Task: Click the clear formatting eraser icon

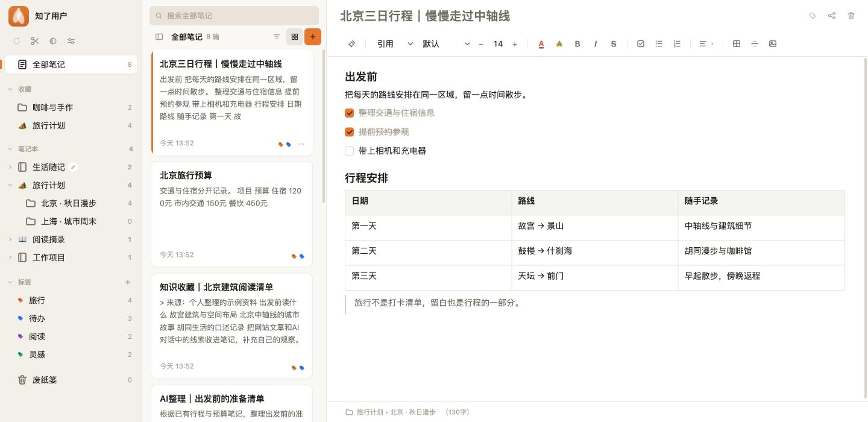Action: click(x=352, y=44)
